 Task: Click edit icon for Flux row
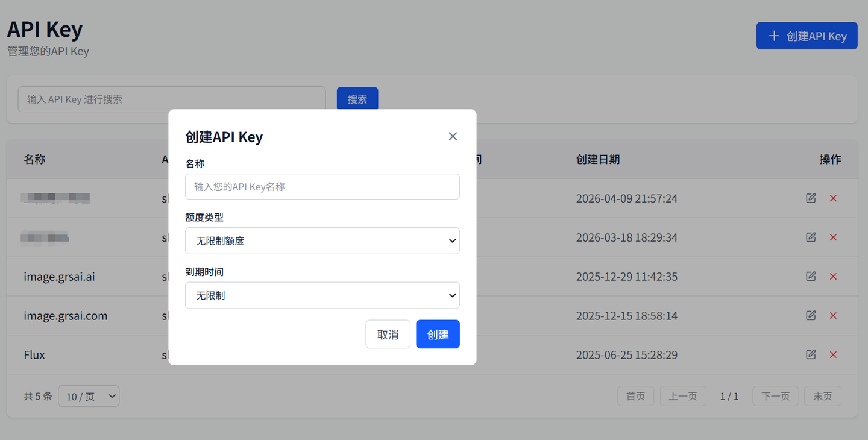tap(811, 354)
